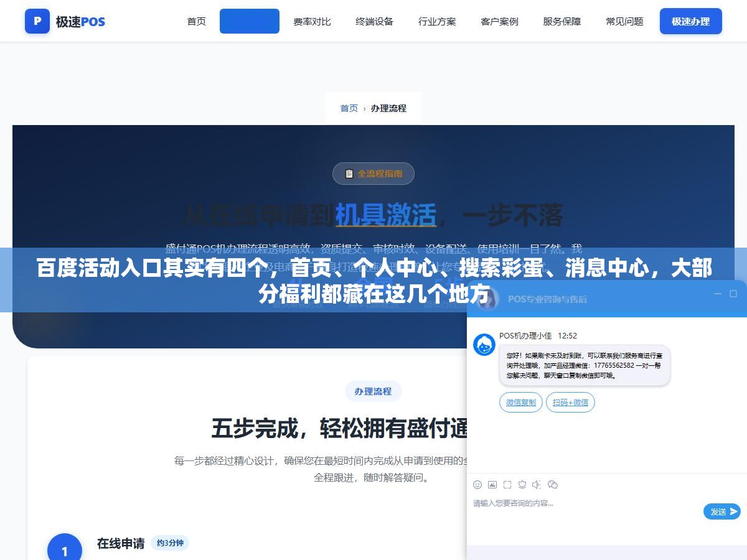
Task: Click the send image icon in chat
Action: (492, 485)
